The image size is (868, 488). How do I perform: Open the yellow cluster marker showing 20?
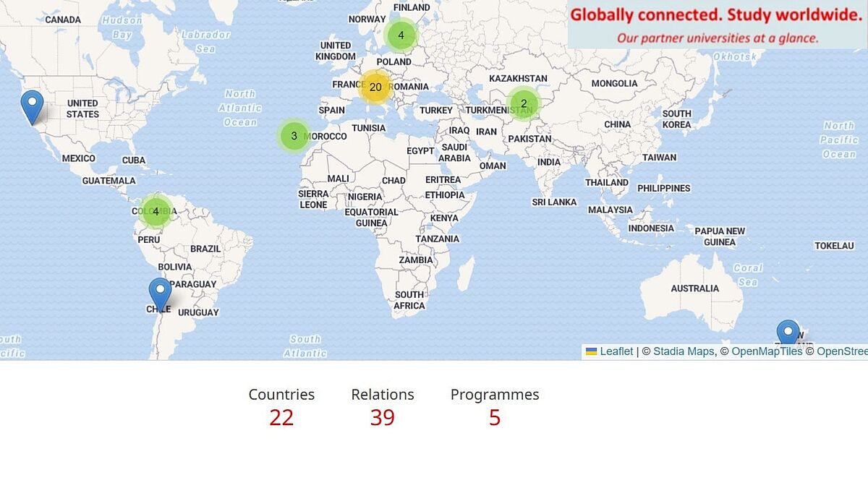pos(375,87)
